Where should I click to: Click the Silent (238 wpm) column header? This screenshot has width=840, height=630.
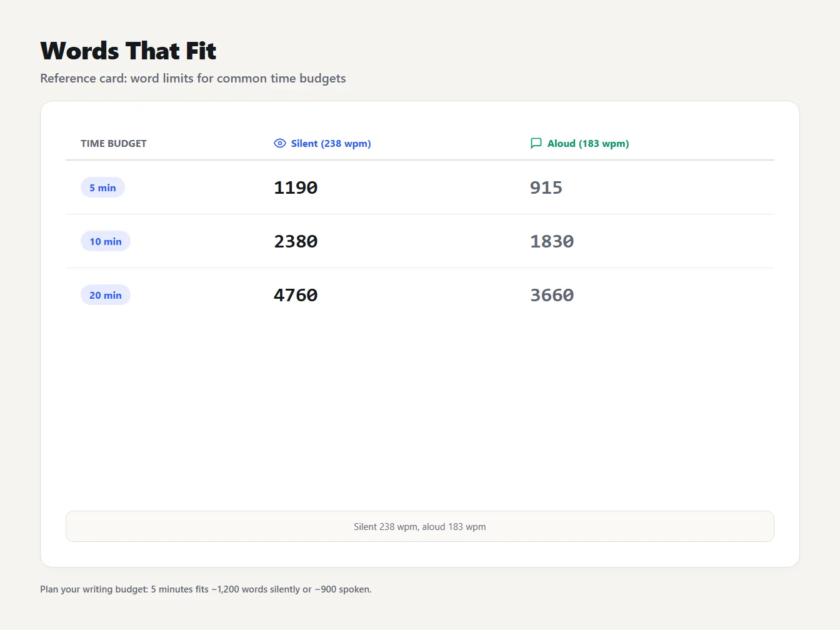322,143
